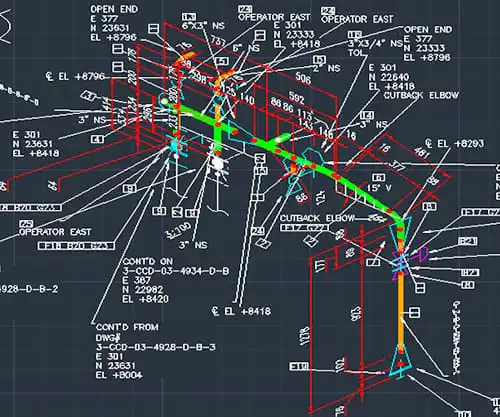The width and height of the screenshot is (500, 417).
Task: Select the 15° V angle annotation
Action: pyautogui.click(x=379, y=188)
